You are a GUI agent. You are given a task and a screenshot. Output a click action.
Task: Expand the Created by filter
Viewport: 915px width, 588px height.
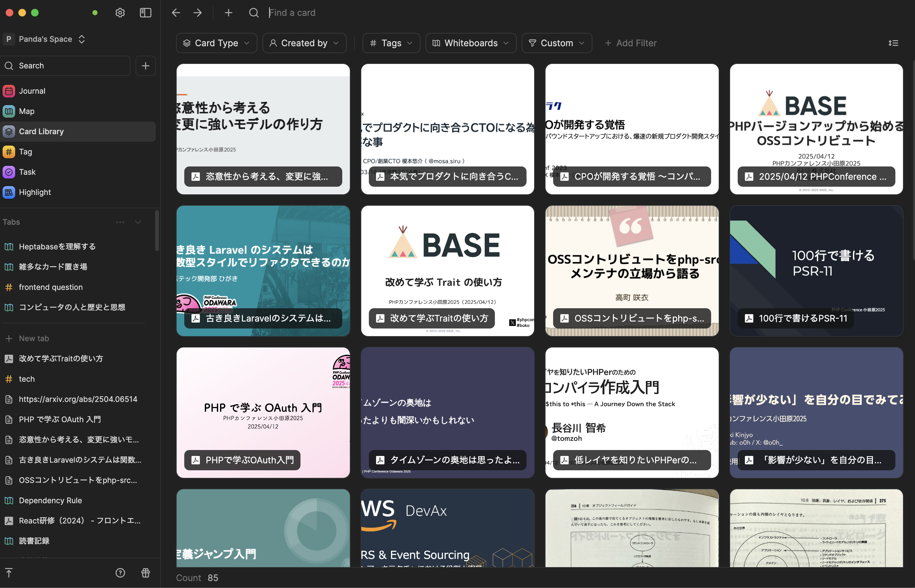click(304, 43)
